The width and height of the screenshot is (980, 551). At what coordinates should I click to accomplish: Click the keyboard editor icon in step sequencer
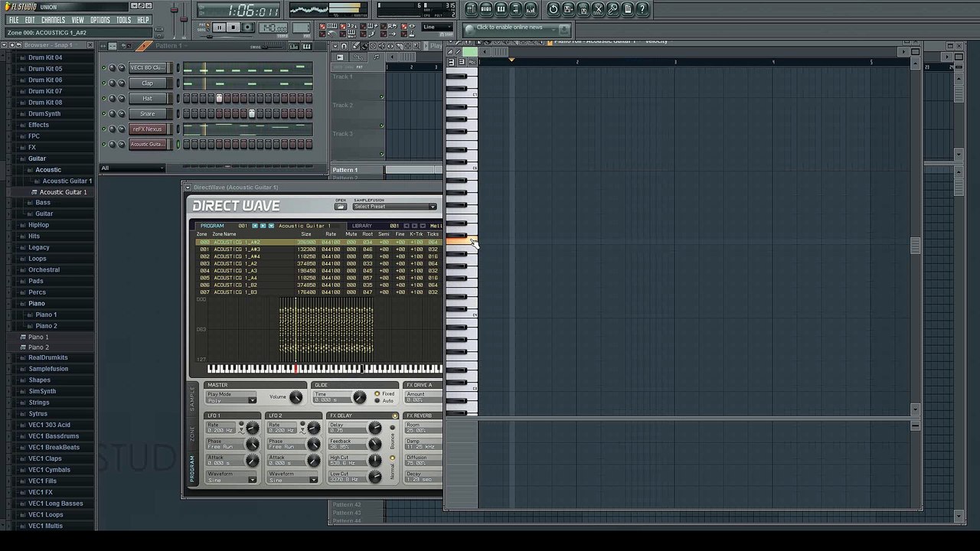306,47
